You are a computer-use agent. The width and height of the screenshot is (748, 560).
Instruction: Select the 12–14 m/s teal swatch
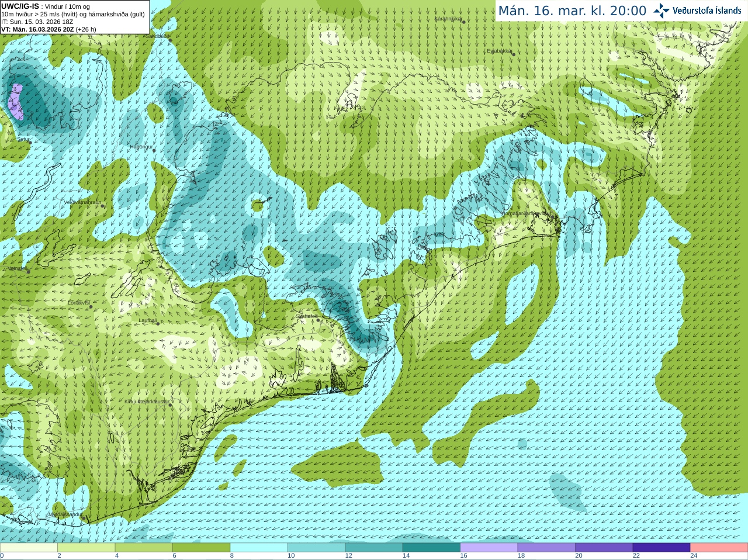[x=374, y=548]
